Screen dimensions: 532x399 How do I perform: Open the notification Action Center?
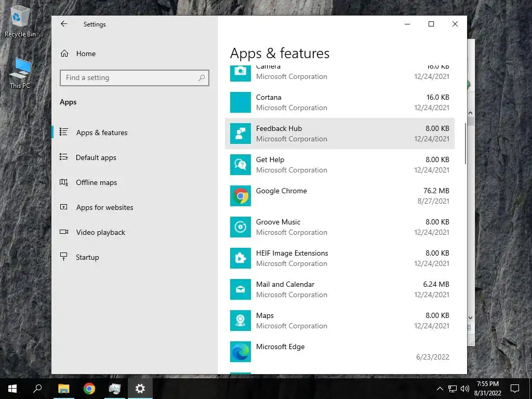point(515,389)
